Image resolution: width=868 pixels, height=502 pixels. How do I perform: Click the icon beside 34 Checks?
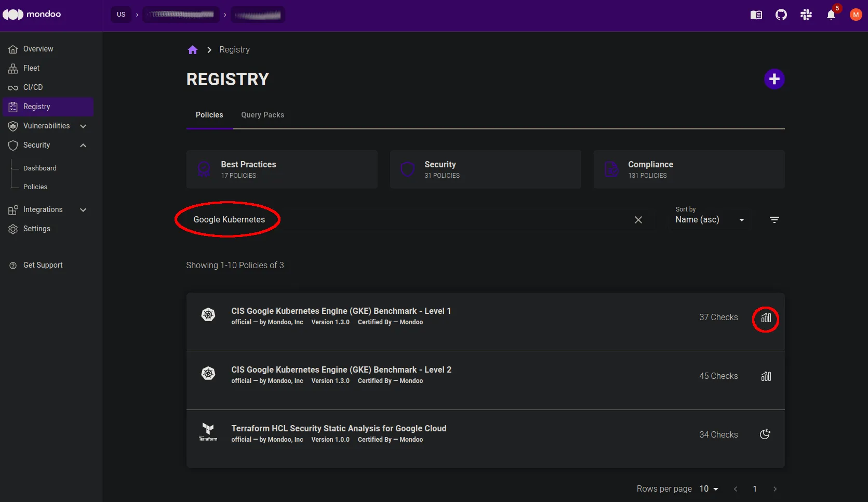(x=765, y=434)
